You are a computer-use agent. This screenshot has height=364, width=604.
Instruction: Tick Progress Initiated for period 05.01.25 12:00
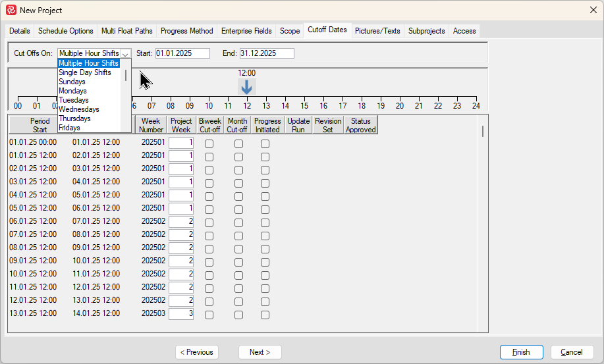265,210
